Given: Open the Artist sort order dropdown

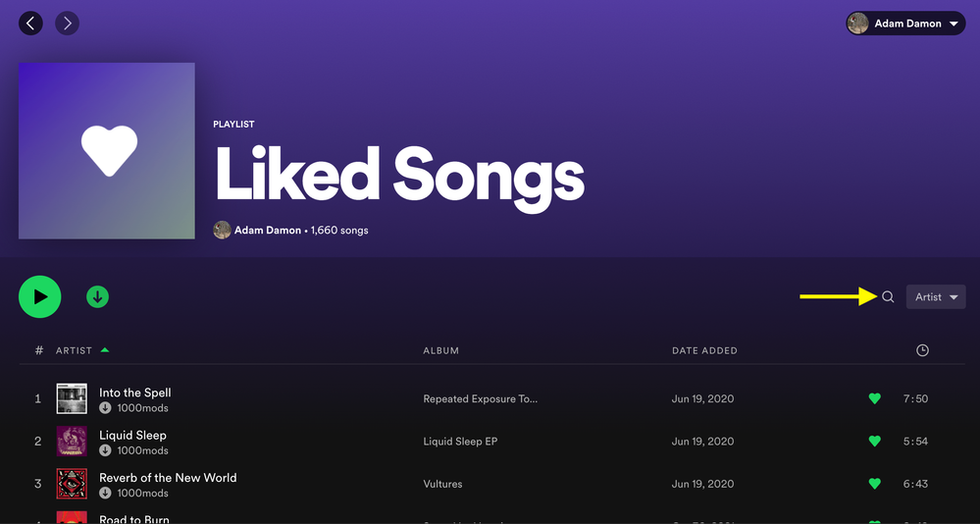Looking at the screenshot, I should point(936,296).
